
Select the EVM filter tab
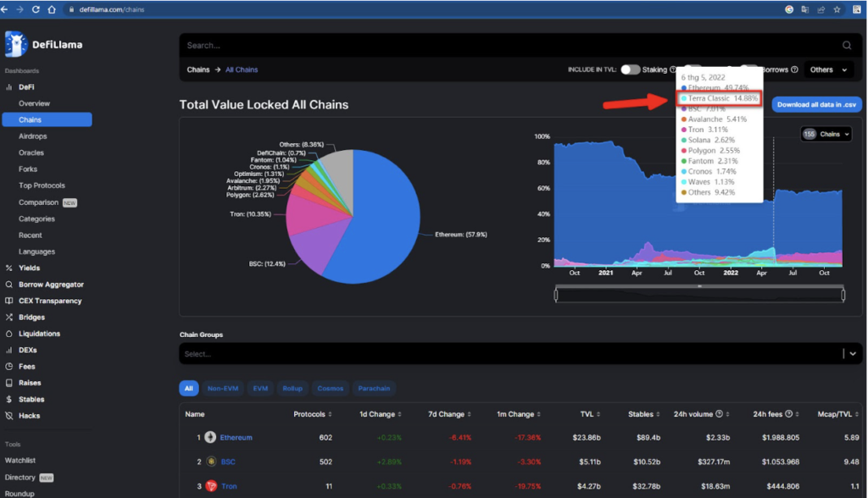[x=261, y=389]
